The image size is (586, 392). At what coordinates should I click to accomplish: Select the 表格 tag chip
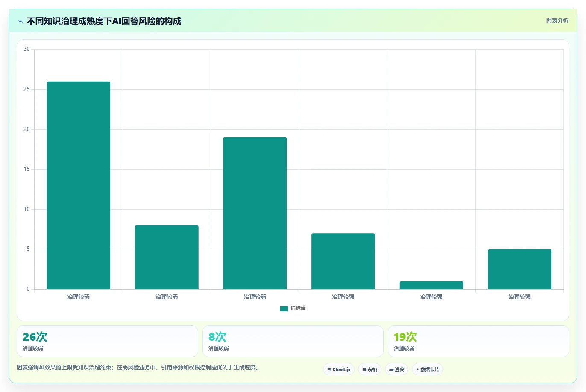click(x=369, y=369)
